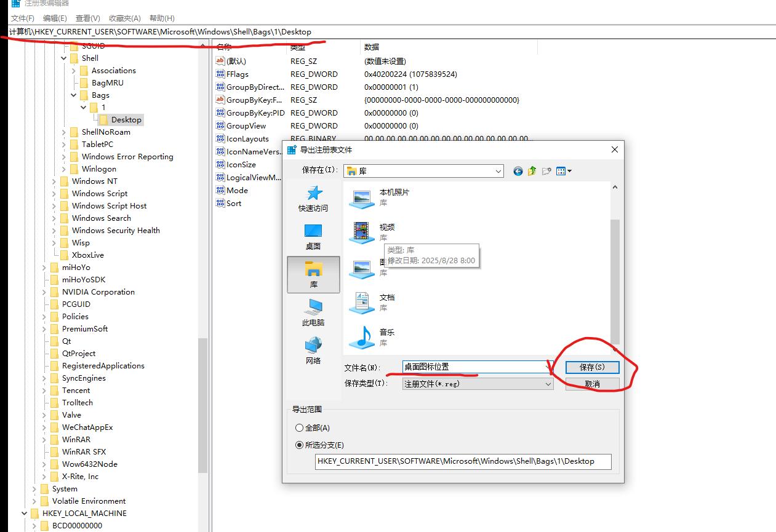Go to 此电脑 in places bar
The width and height of the screenshot is (776, 532).
(313, 312)
